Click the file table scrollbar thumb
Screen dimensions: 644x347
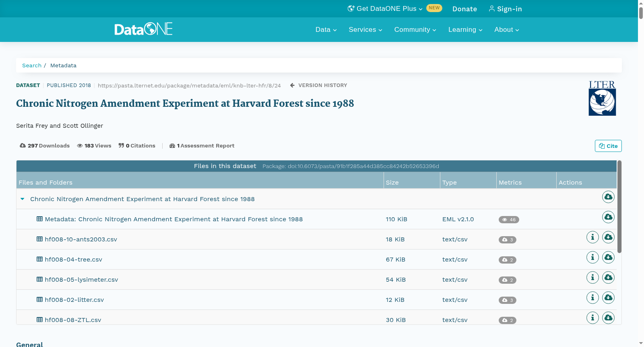point(619,207)
